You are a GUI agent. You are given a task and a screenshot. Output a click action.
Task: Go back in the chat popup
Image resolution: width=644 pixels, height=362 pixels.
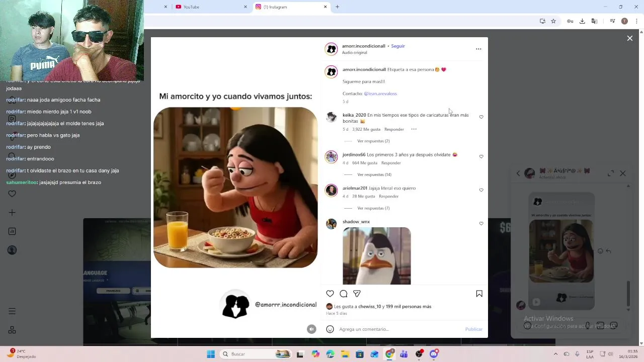[x=518, y=173]
